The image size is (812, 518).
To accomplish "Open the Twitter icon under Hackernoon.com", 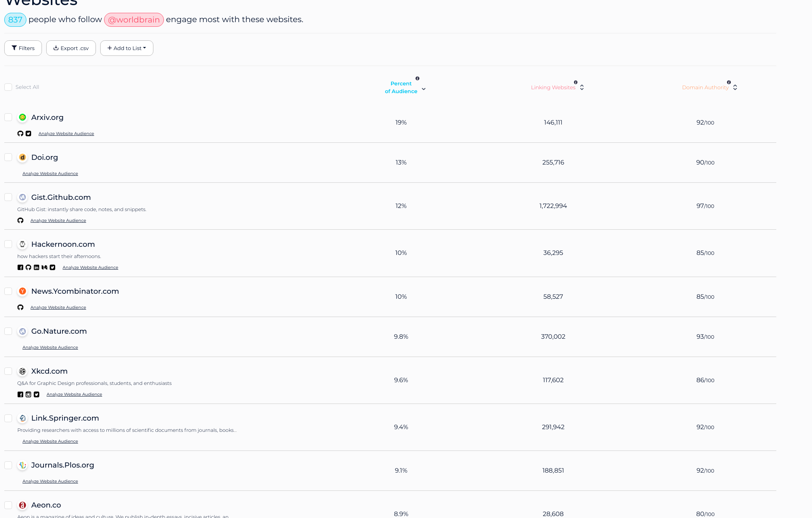I will [x=52, y=267].
